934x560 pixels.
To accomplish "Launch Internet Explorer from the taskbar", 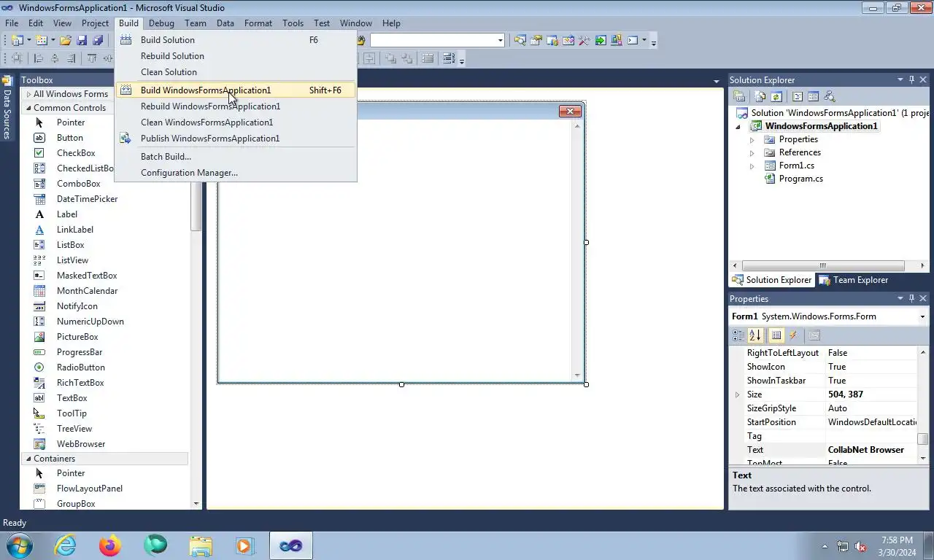I will coord(65,545).
